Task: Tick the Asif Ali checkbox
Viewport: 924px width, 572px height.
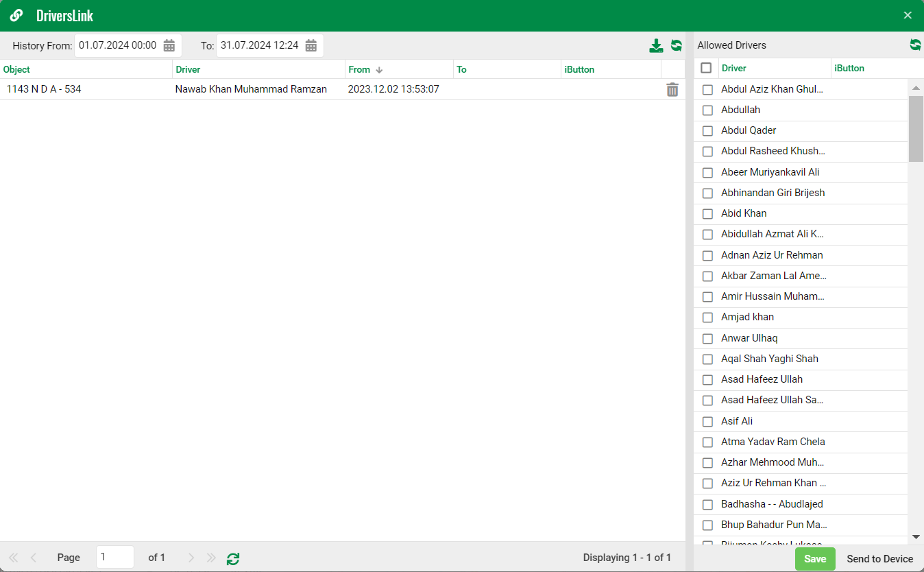Action: click(707, 422)
